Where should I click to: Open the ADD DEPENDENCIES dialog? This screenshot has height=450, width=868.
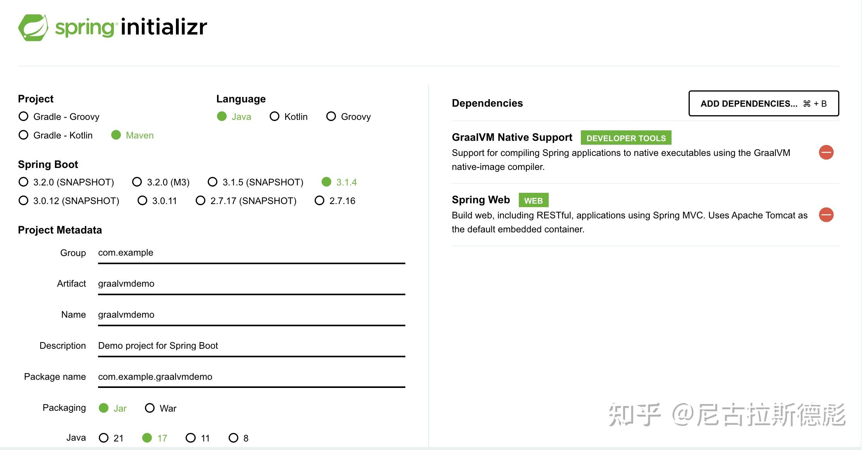coord(763,104)
